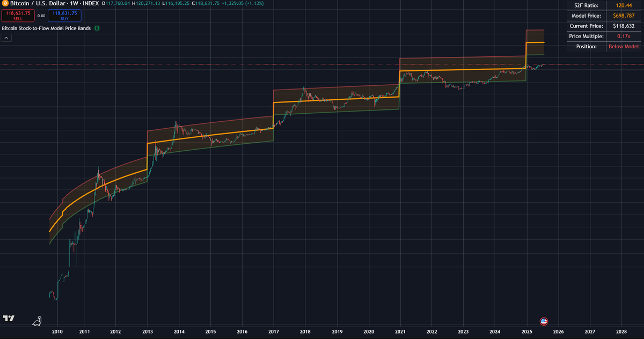This screenshot has width=644, height=339.
Task: Click the 2023 label on time axis
Action: click(463, 332)
